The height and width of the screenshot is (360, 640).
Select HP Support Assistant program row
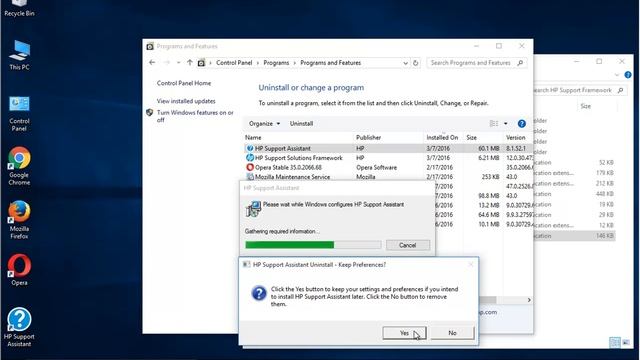point(388,149)
